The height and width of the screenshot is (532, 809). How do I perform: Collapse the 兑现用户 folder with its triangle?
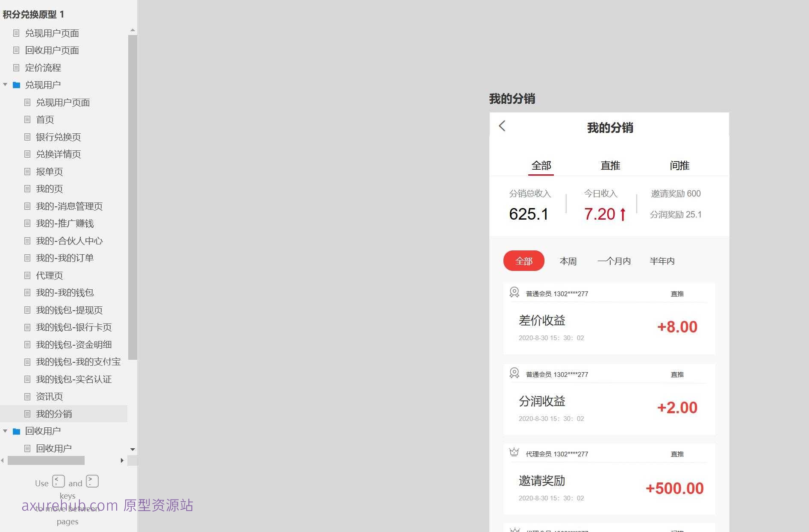[5, 85]
